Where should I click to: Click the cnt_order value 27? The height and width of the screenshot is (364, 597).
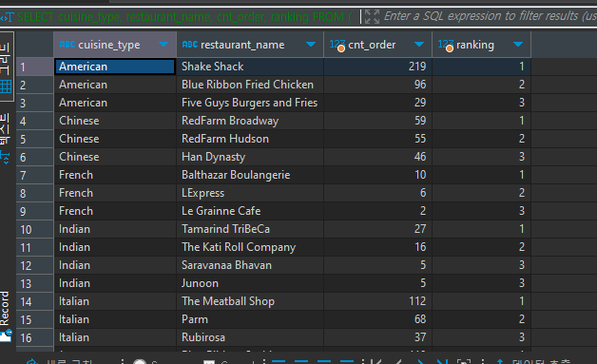[377, 229]
